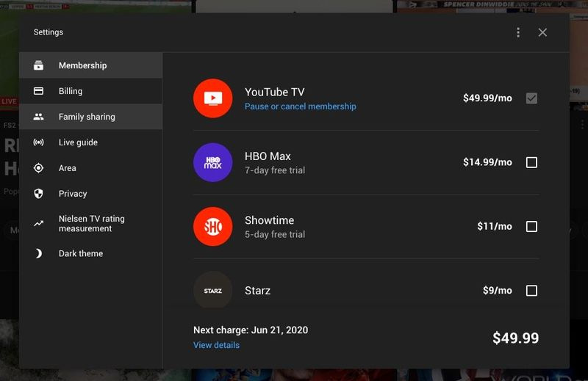Click the Starz title text
Image resolution: width=588 pixels, height=381 pixels.
tap(258, 291)
